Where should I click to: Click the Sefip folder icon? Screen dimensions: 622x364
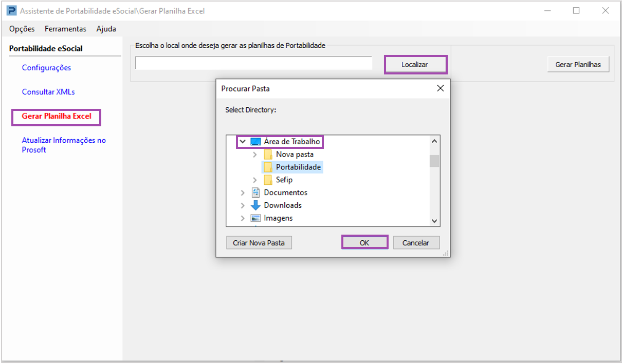point(268,180)
